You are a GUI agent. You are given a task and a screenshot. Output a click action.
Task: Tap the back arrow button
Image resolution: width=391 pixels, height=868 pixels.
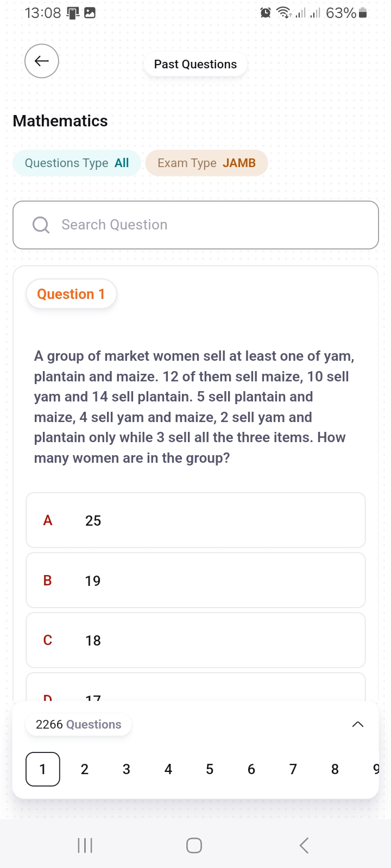click(x=42, y=61)
